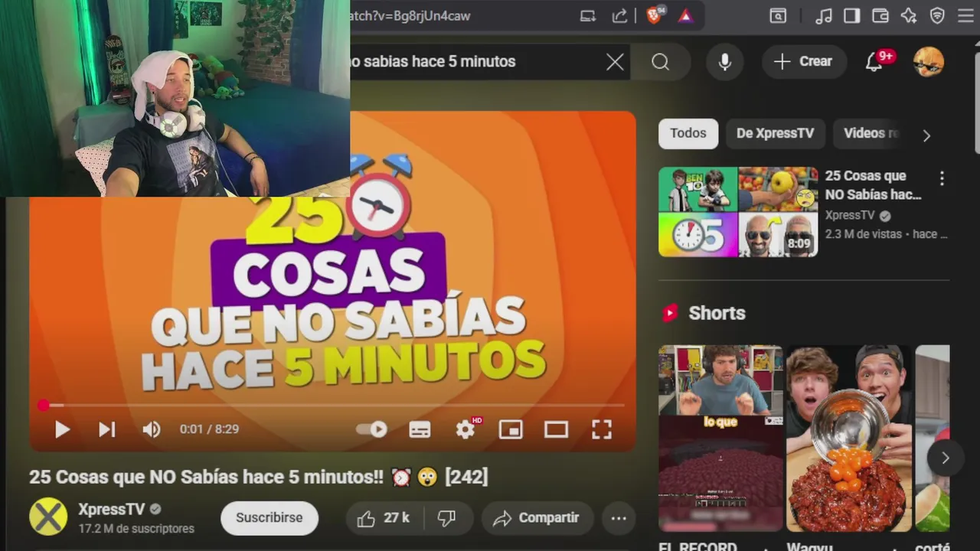Viewport: 980px width, 551px height.
Task: Start voice search with microphone icon
Action: coord(724,62)
